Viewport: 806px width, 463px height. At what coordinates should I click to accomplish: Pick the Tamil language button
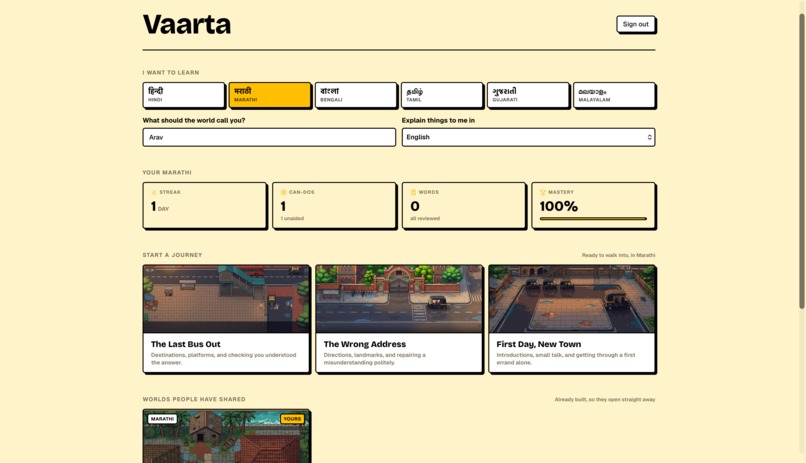[442, 95]
